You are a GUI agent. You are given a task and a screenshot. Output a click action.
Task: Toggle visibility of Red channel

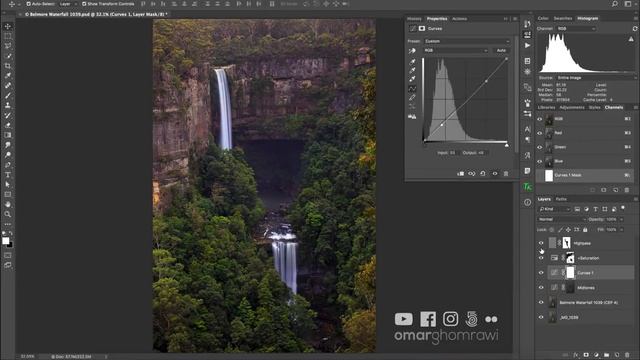[540, 133]
